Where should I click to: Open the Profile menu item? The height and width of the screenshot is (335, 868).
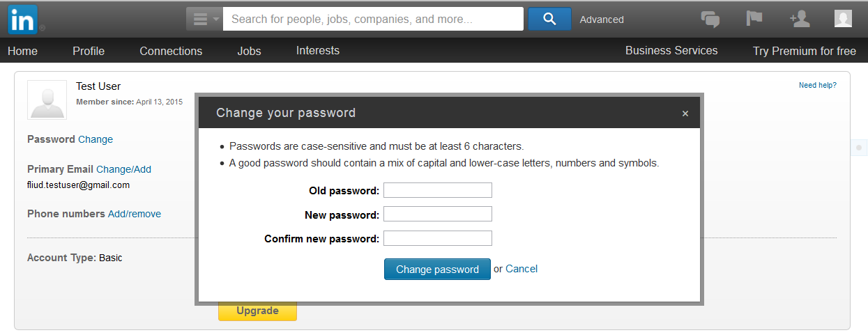(89, 51)
